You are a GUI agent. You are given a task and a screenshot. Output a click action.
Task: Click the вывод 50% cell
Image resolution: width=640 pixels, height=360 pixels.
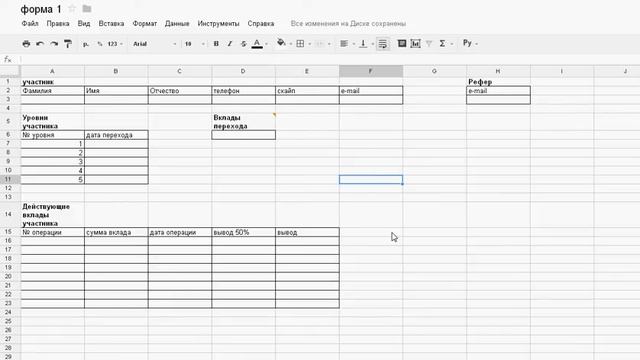pyautogui.click(x=243, y=232)
